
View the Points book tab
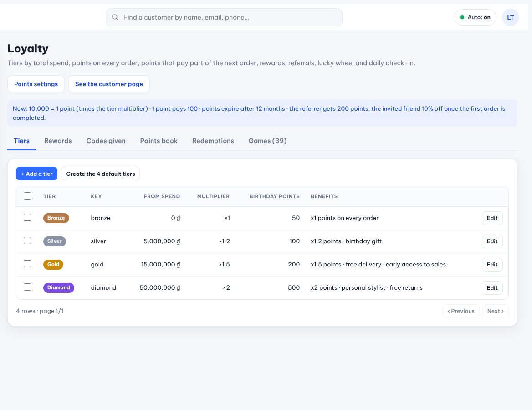pos(159,141)
